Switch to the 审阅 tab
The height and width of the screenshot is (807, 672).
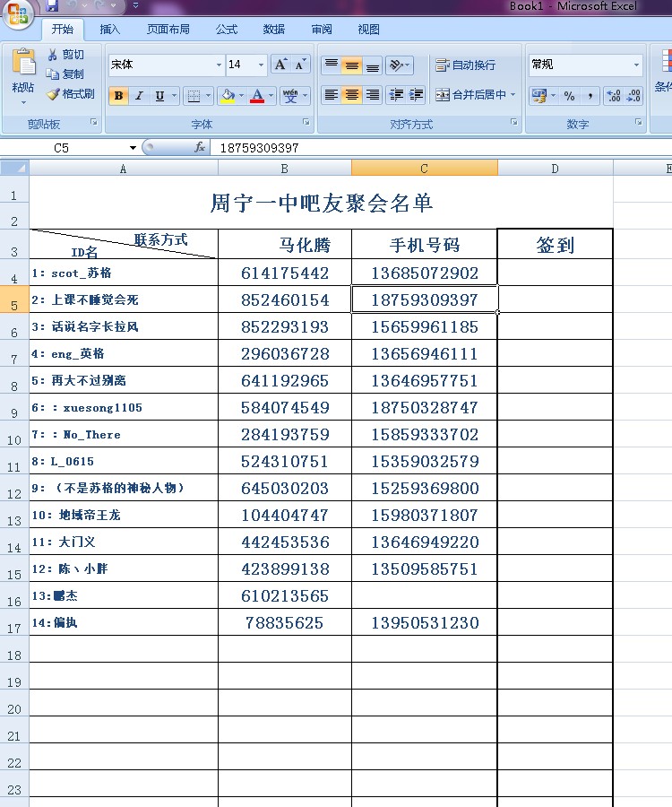point(322,30)
